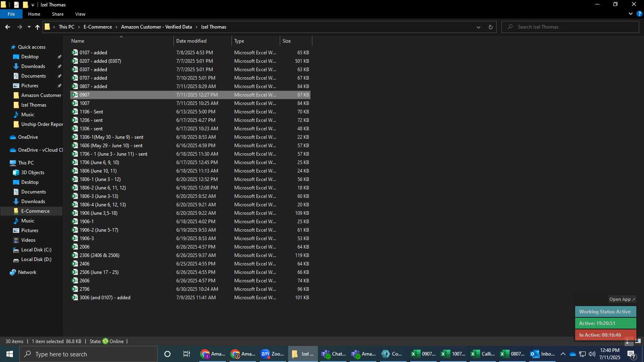Screen dimensions: 644x362
Task: Switch to Large icons view layout
Action: click(638, 341)
